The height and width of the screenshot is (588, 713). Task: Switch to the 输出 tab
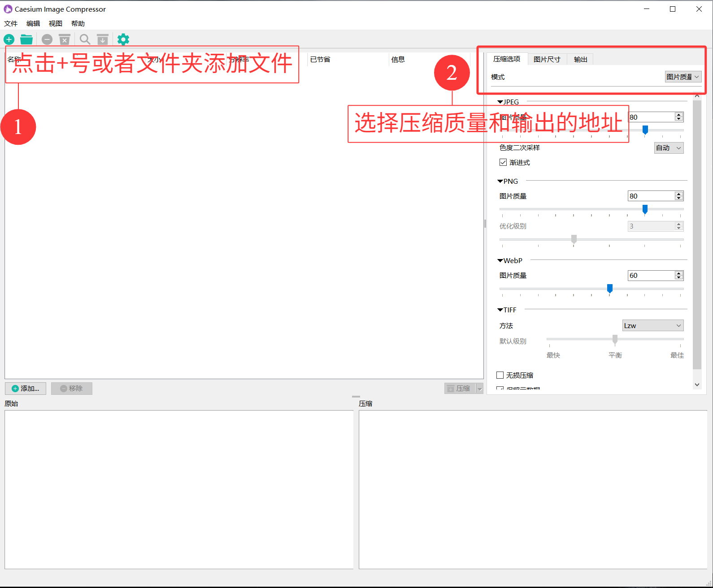coord(580,59)
